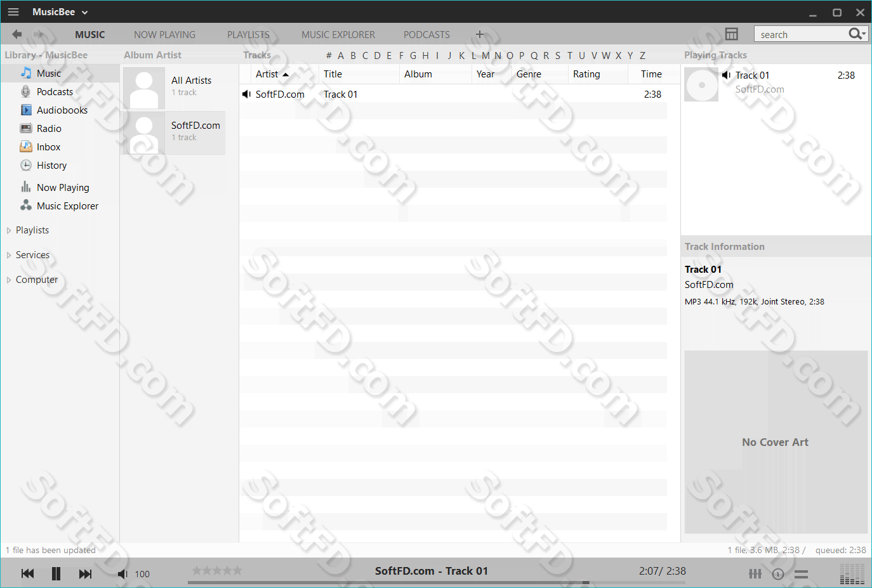Sort tracks by Year column
872x588 pixels.
pyautogui.click(x=492, y=74)
